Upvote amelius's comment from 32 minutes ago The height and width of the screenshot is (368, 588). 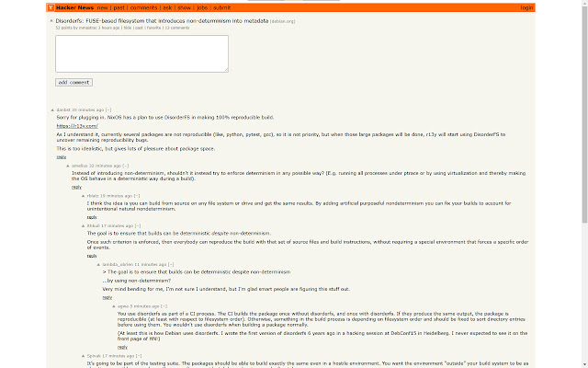[68, 166]
